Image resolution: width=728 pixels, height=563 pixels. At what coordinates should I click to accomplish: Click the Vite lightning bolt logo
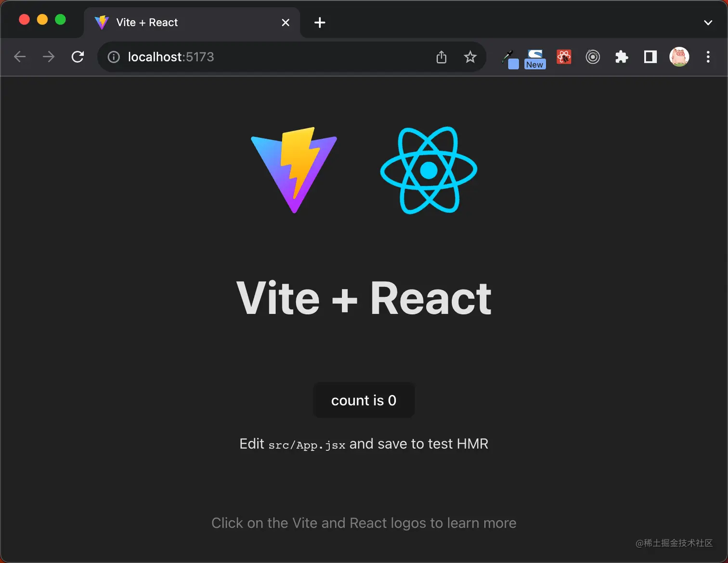pos(294,170)
